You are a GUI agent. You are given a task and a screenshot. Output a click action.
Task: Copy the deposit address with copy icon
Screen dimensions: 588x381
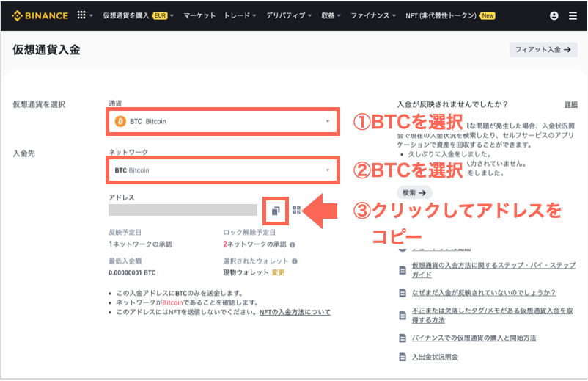(276, 211)
